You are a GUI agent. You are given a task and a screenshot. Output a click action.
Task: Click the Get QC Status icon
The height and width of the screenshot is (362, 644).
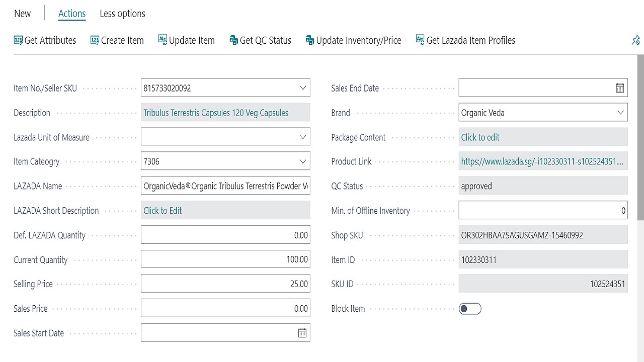pyautogui.click(x=233, y=40)
